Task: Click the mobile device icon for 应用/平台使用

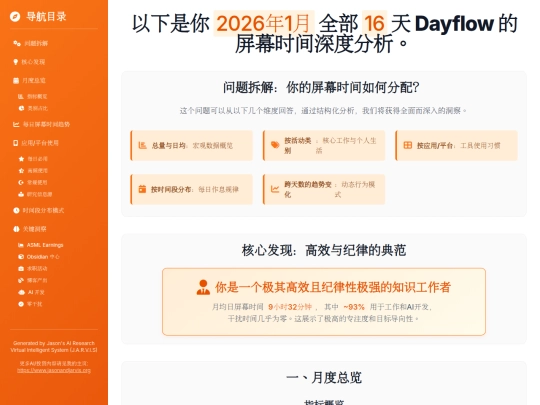Action: (x=15, y=143)
